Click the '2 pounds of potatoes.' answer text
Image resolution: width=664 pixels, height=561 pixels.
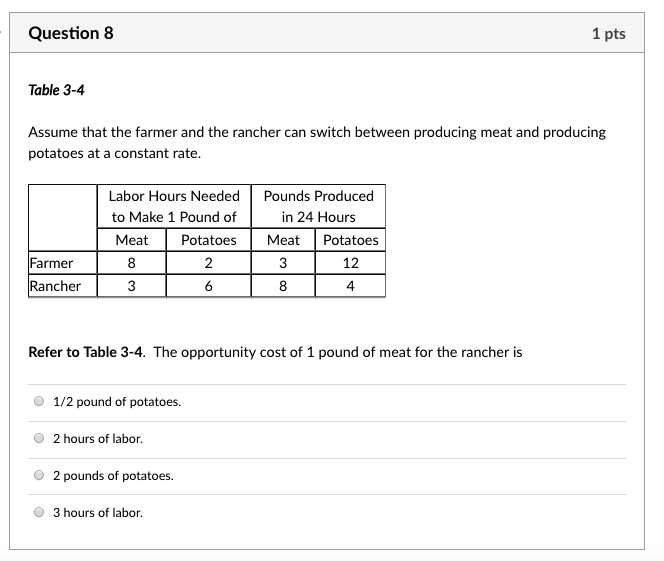(113, 475)
